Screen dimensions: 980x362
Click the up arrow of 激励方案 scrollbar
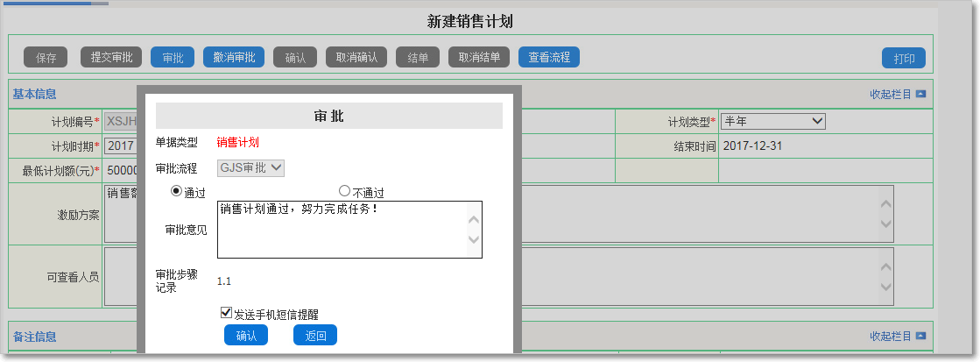point(885,204)
